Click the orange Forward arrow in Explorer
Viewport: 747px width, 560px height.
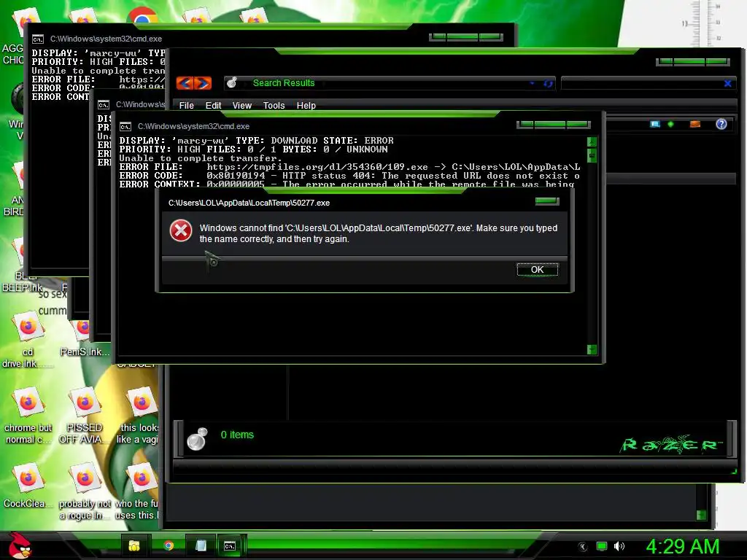203,83
